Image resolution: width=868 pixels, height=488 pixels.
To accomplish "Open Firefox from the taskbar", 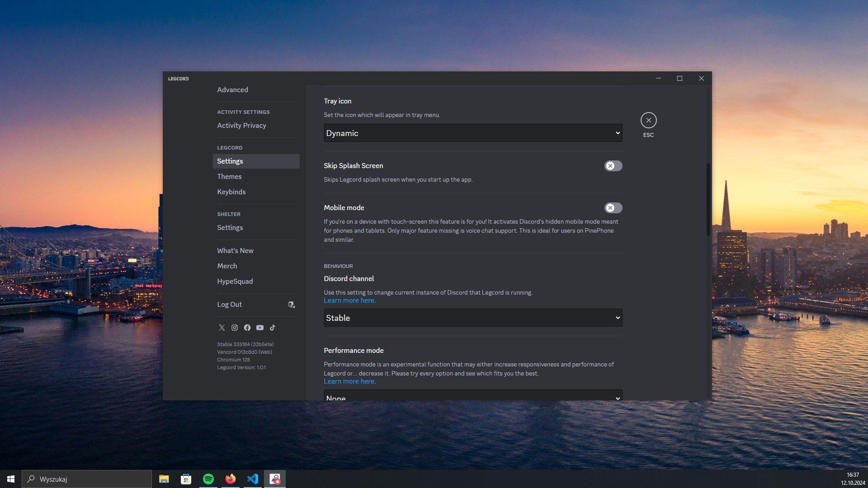I will (231, 479).
